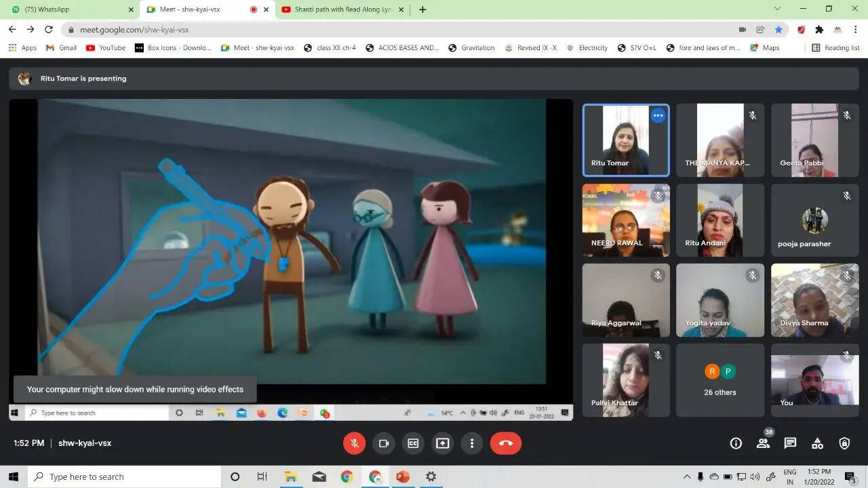Open the Windows Start menu
This screenshot has height=488, width=868.
point(14,476)
